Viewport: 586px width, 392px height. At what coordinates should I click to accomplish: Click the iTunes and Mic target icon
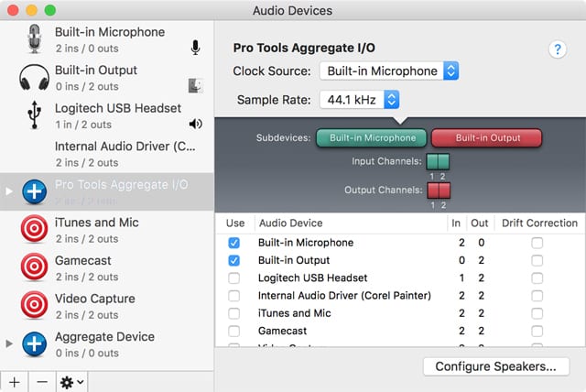[x=35, y=230]
